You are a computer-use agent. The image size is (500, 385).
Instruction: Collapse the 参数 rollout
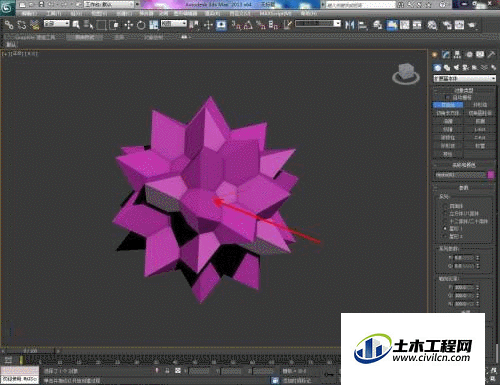464,188
